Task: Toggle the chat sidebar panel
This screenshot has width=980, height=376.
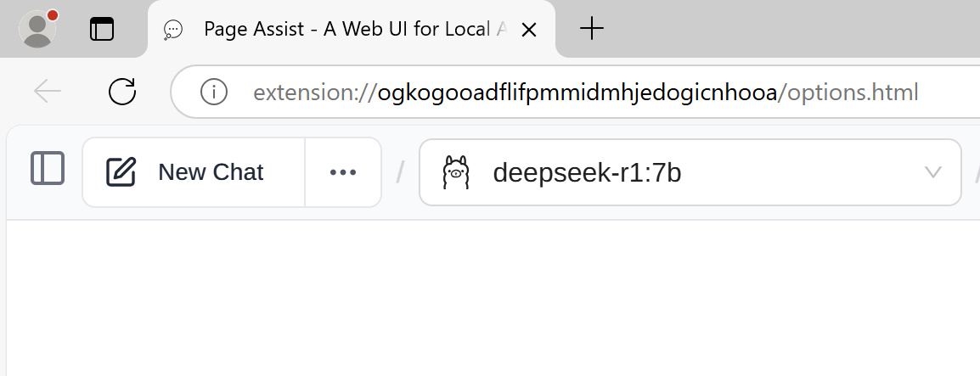Action: tap(48, 168)
